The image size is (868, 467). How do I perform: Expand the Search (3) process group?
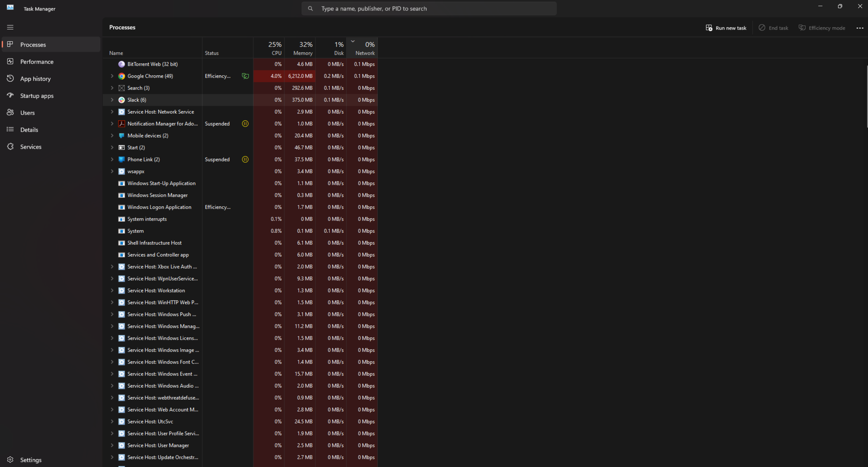point(112,88)
